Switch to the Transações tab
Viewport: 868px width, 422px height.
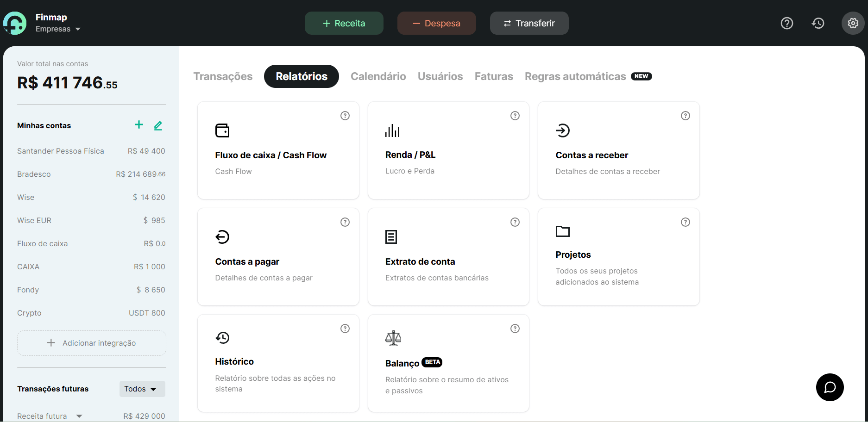pyautogui.click(x=223, y=76)
